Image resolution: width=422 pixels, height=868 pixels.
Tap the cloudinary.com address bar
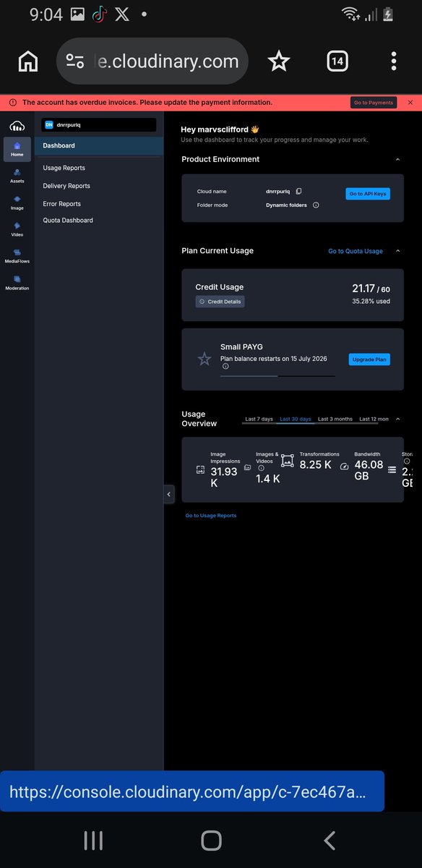(152, 61)
